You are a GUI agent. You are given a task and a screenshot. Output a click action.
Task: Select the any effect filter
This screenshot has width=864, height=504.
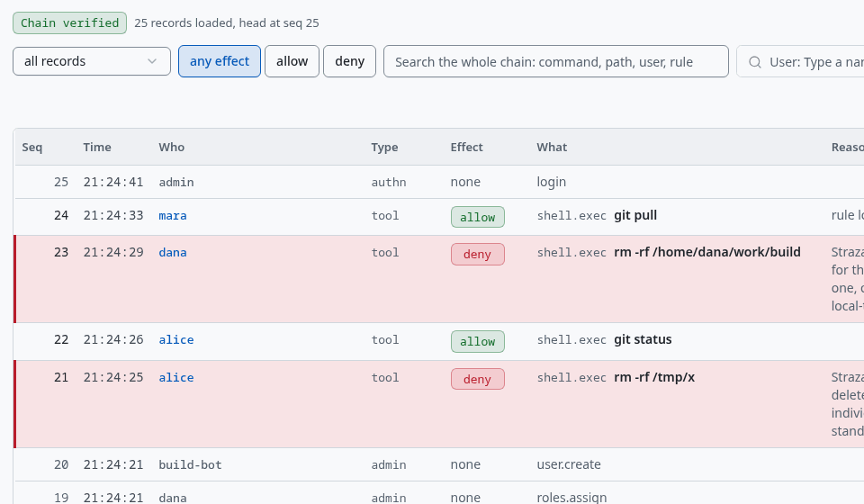click(220, 61)
